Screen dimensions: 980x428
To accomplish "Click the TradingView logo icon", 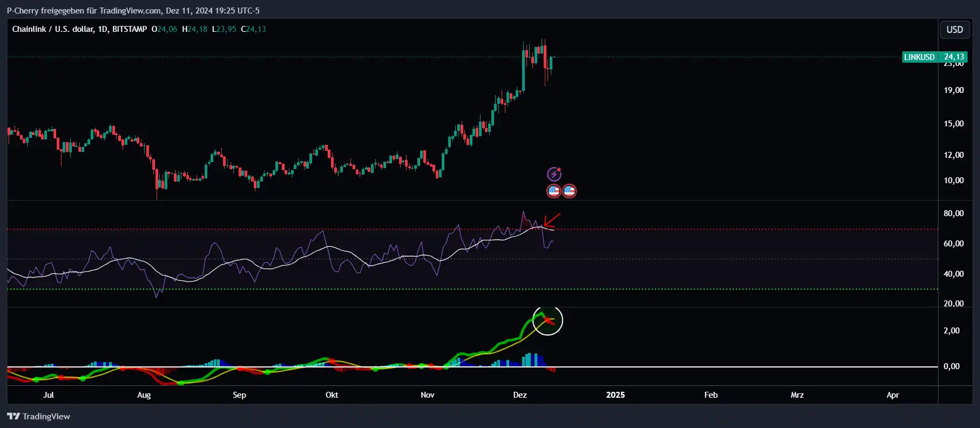I will tap(13, 416).
